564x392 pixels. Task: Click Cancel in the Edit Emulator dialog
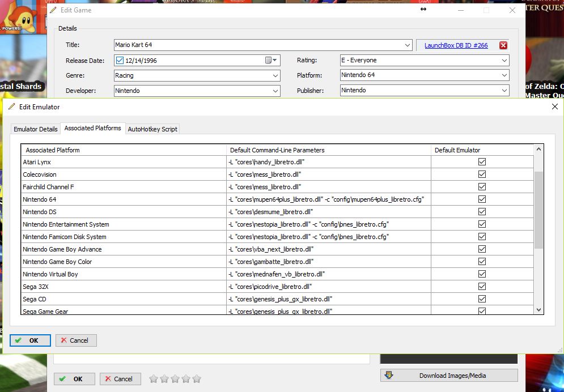coord(76,340)
